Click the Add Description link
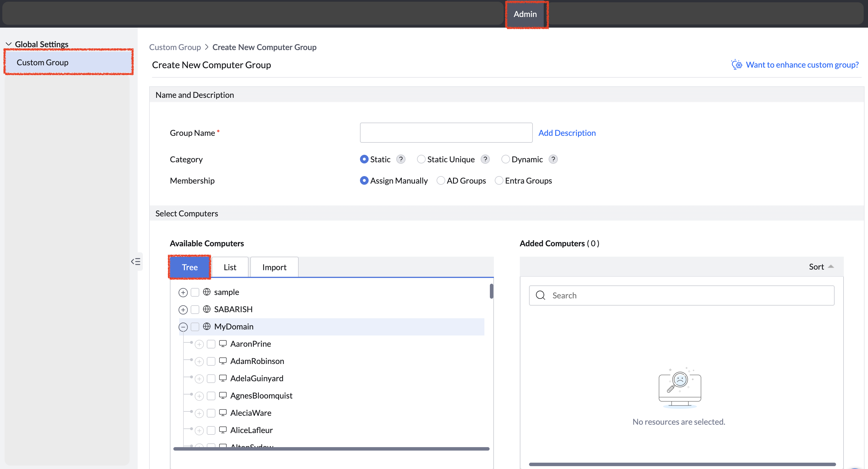868x469 pixels. coord(567,133)
